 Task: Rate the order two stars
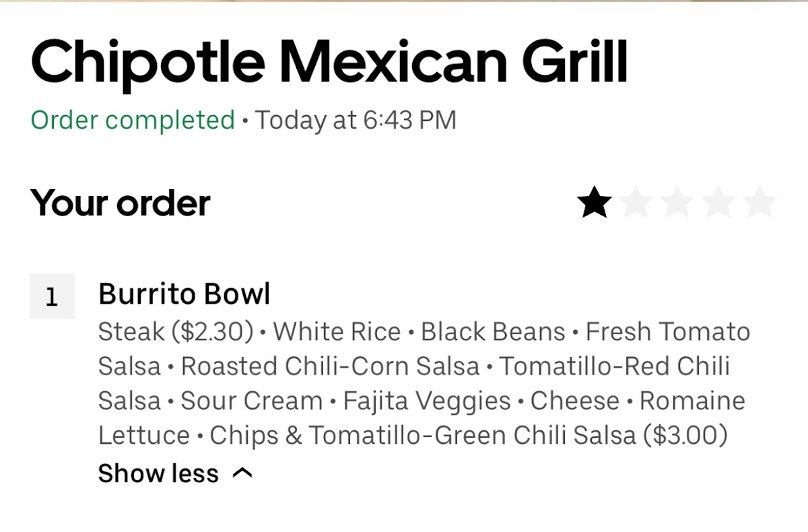[x=636, y=203]
